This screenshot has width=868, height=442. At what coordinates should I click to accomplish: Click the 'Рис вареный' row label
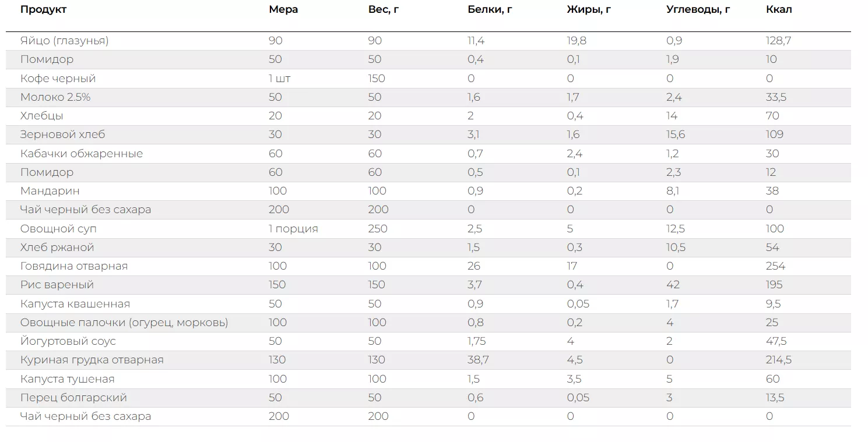(x=57, y=285)
